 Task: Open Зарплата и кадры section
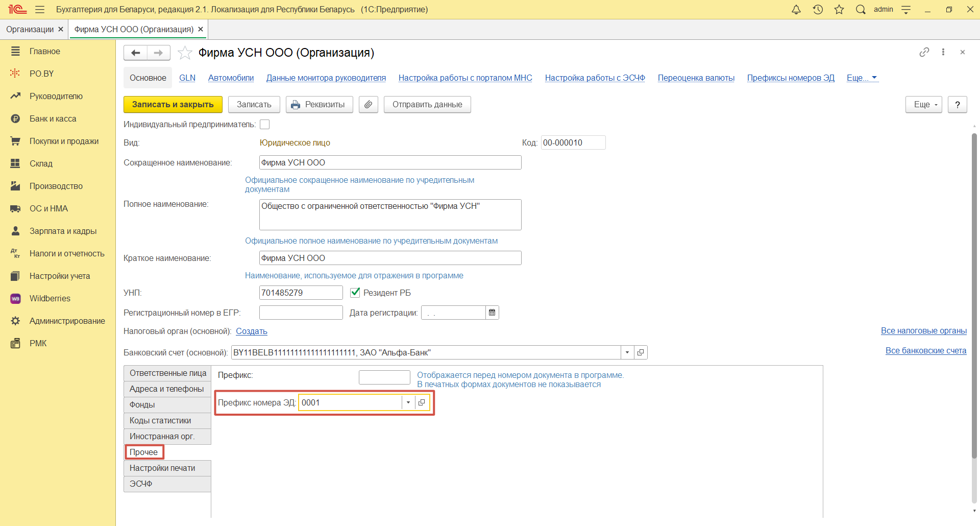(x=63, y=231)
